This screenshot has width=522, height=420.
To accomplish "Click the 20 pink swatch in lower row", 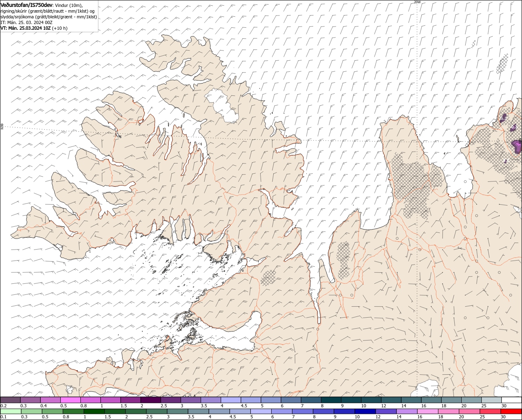I will tap(469, 411).
